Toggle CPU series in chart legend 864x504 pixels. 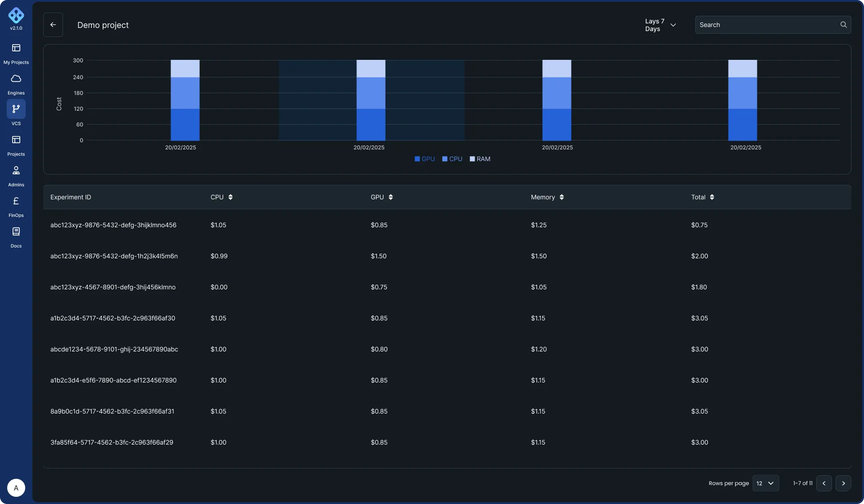click(x=452, y=159)
